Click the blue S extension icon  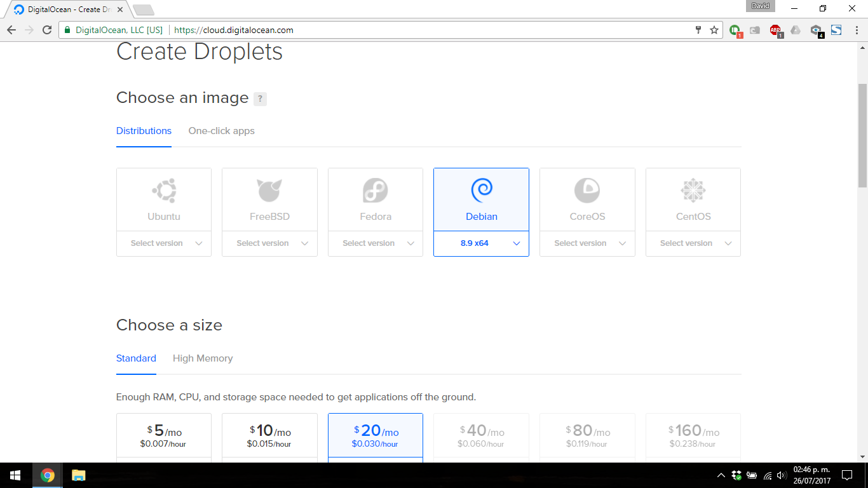click(836, 30)
